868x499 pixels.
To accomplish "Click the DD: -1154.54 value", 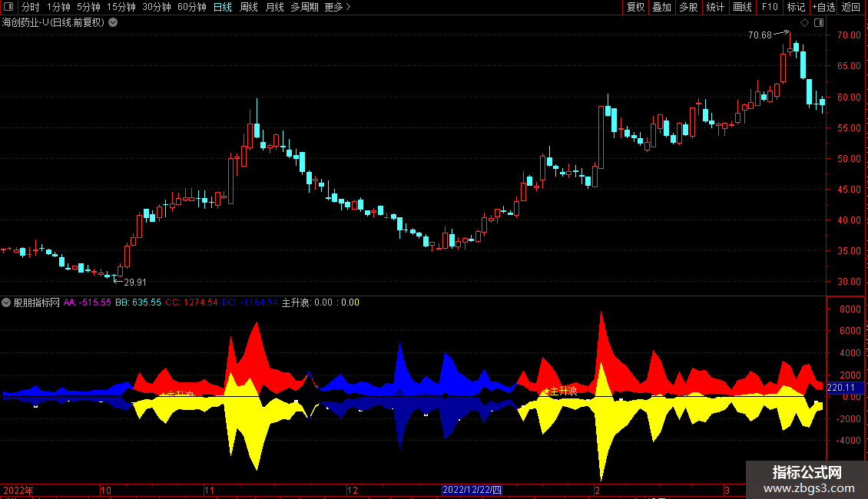I will pyautogui.click(x=250, y=302).
